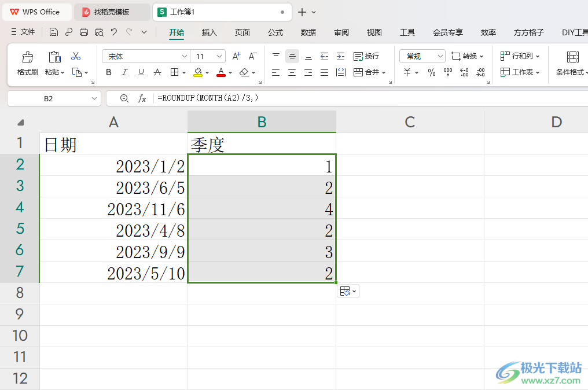Click the Insert Function fx button
588x390 pixels.
pos(142,98)
